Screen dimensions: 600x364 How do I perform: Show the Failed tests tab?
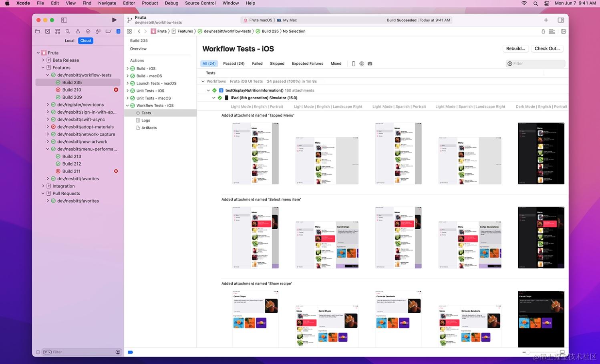point(257,64)
